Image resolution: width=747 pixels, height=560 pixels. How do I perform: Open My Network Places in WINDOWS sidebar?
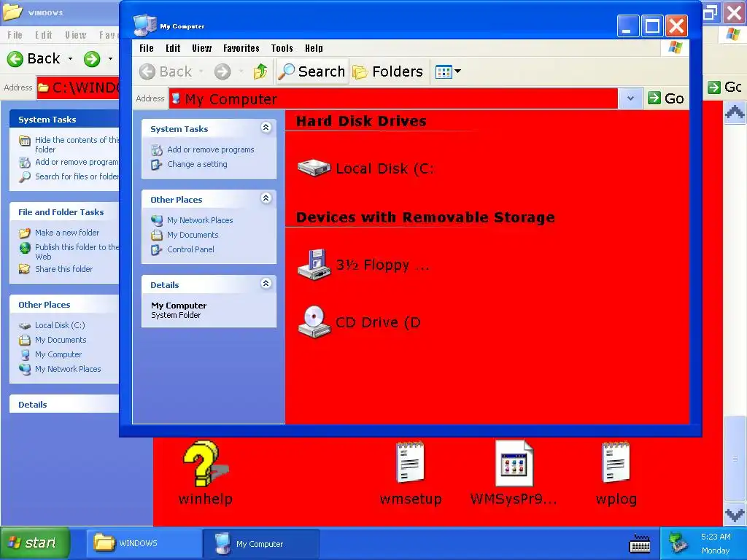68,369
